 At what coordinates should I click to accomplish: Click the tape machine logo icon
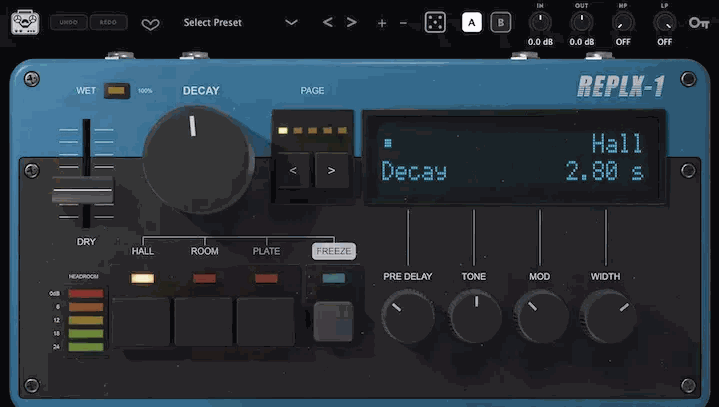[25, 22]
